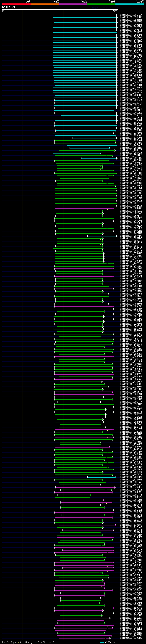
Task: Click the purple ~60% identity legend segment
Action: [x=73, y=4]
